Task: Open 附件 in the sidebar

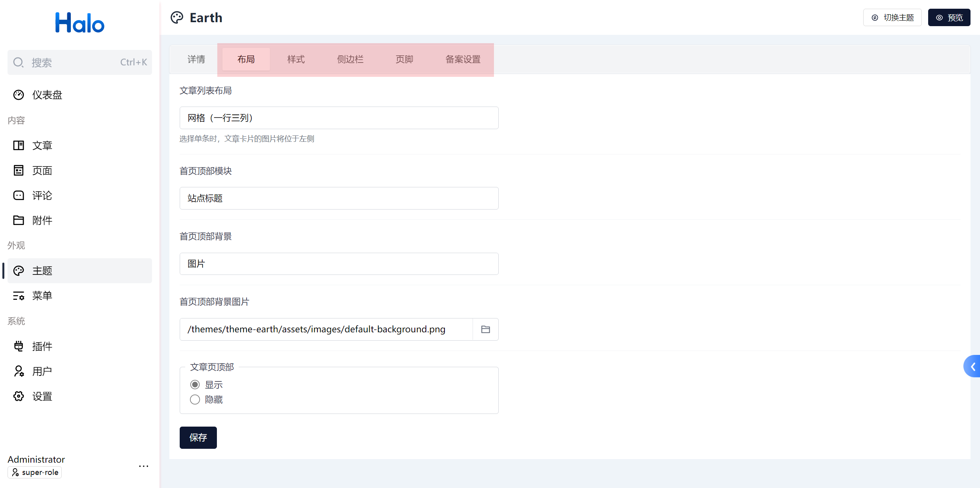Action: pyautogui.click(x=80, y=220)
